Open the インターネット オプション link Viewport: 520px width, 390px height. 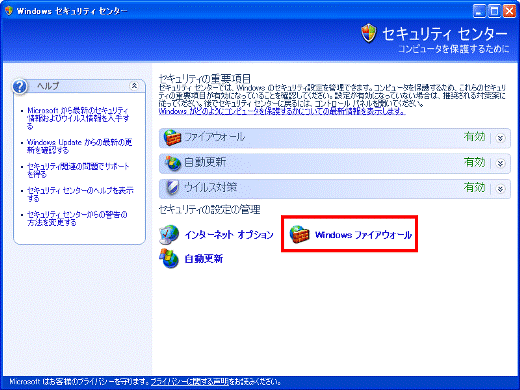(x=229, y=235)
